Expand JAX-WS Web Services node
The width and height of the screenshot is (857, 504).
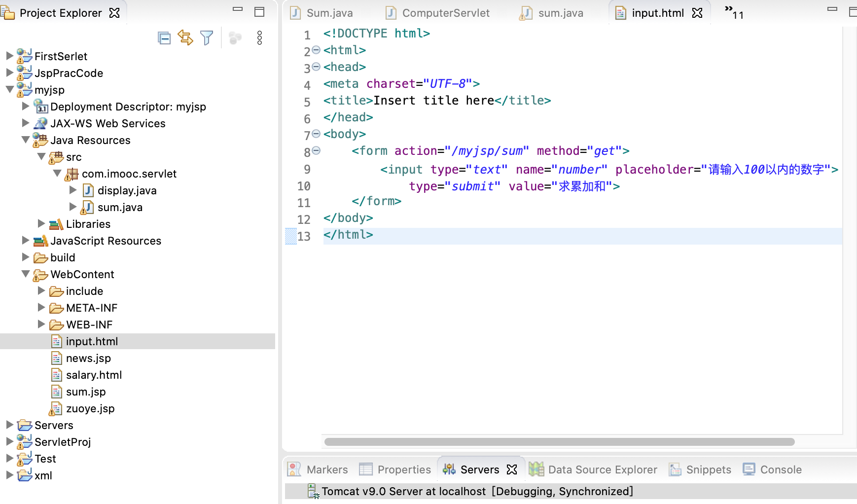[x=25, y=123]
